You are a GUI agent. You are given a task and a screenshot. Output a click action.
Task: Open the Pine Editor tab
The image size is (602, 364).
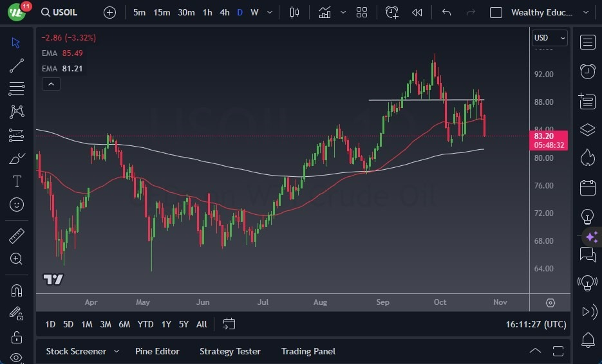click(x=157, y=351)
